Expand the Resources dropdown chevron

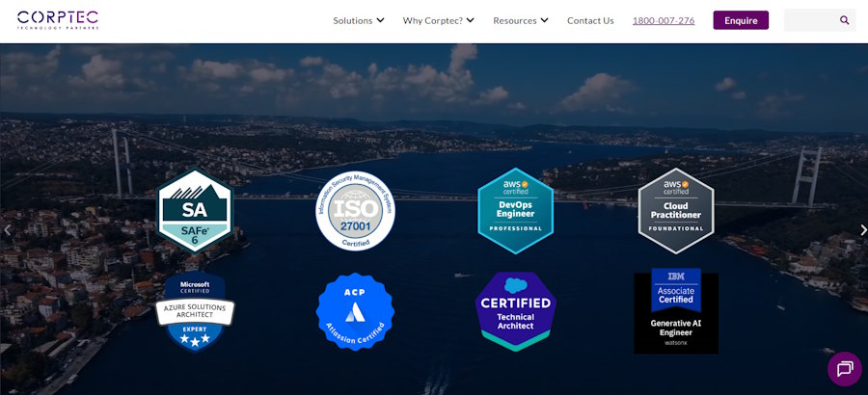point(545,20)
